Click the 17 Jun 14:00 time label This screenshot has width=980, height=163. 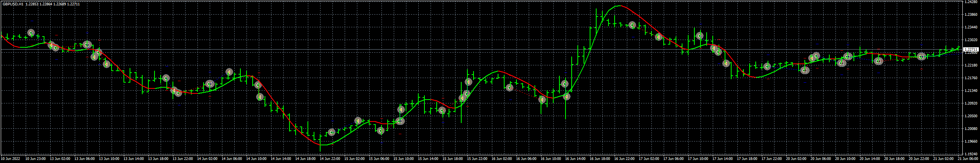click(723, 158)
